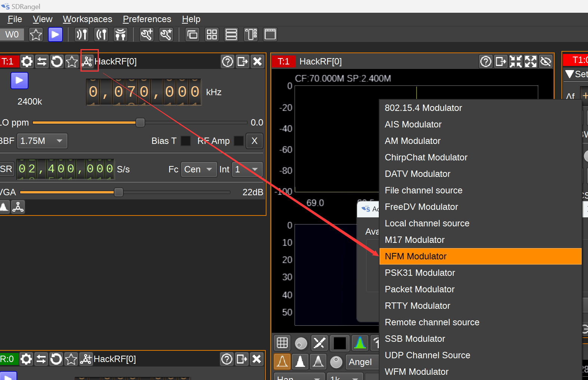
Task: Toggle the Bias T checkbox
Action: tap(186, 141)
